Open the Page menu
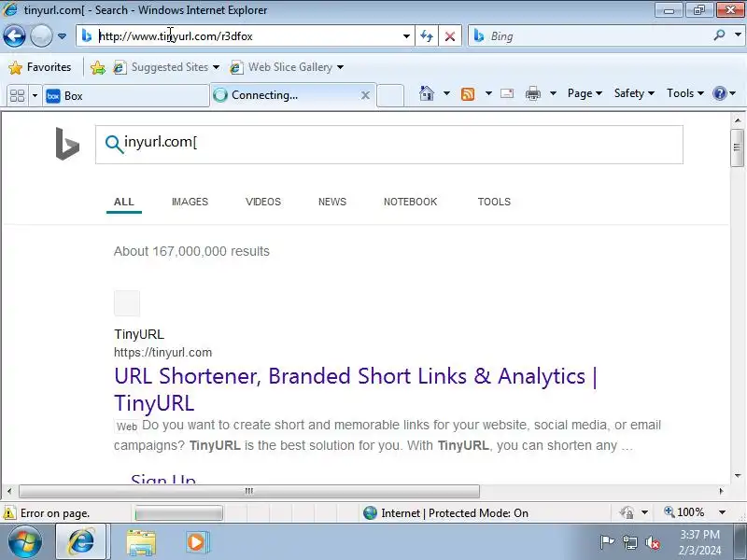Image resolution: width=747 pixels, height=560 pixels. [x=585, y=93]
